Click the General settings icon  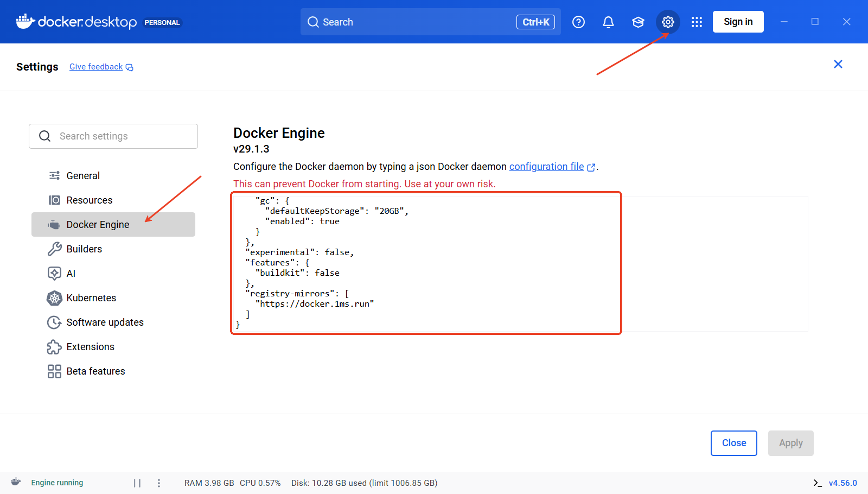pyautogui.click(x=54, y=175)
